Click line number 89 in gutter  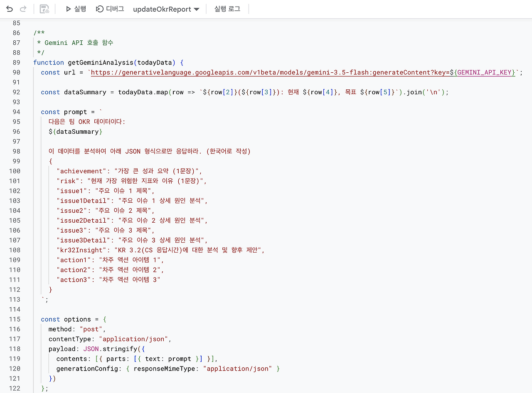16,62
